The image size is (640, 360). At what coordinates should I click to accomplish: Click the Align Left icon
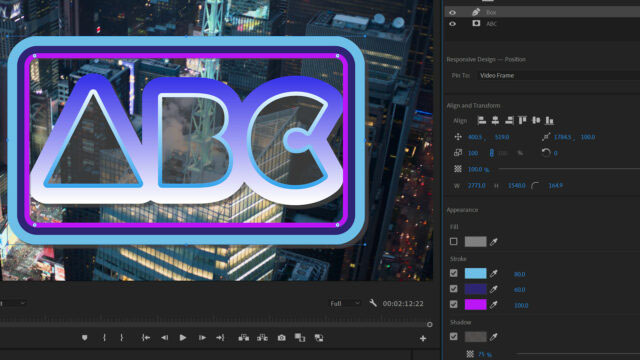pos(482,120)
